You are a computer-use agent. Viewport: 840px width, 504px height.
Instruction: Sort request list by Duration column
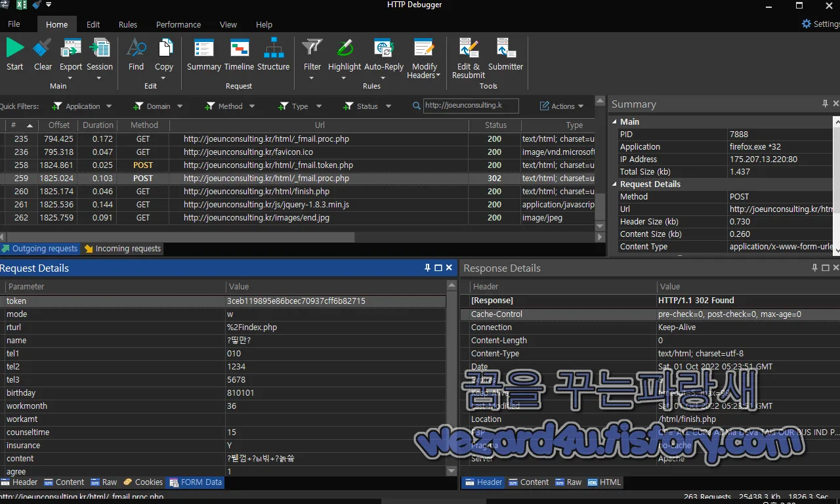[x=98, y=125]
